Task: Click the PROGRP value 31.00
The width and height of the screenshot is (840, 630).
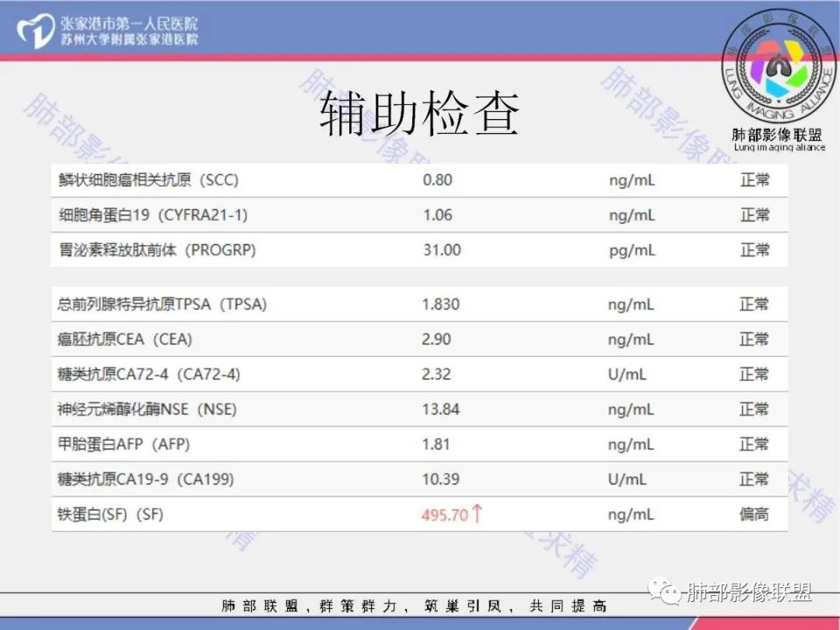Action: pyautogui.click(x=442, y=250)
